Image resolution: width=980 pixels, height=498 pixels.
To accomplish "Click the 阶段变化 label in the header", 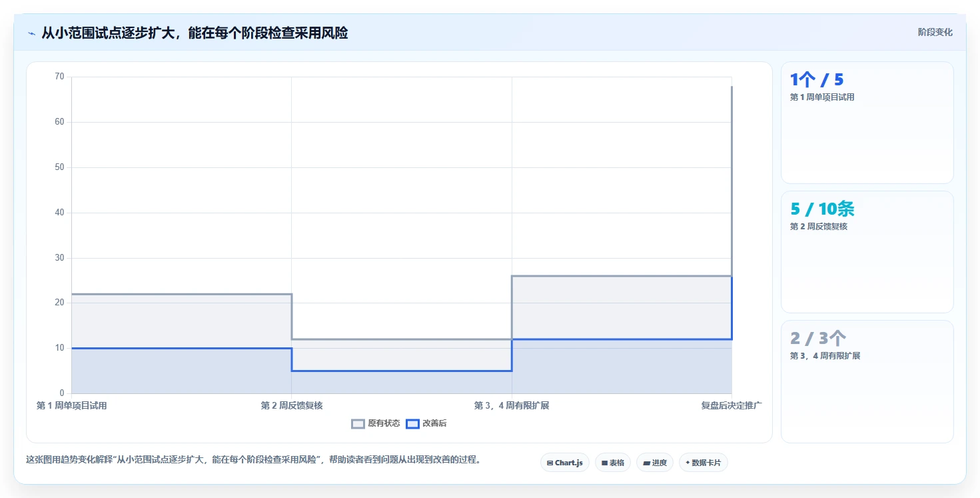I will tap(935, 32).
